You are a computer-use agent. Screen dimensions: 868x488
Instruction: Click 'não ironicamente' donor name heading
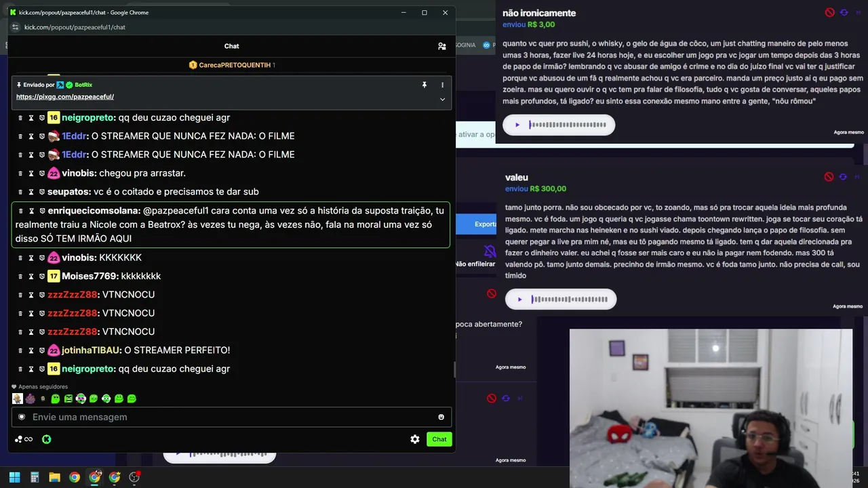click(539, 13)
